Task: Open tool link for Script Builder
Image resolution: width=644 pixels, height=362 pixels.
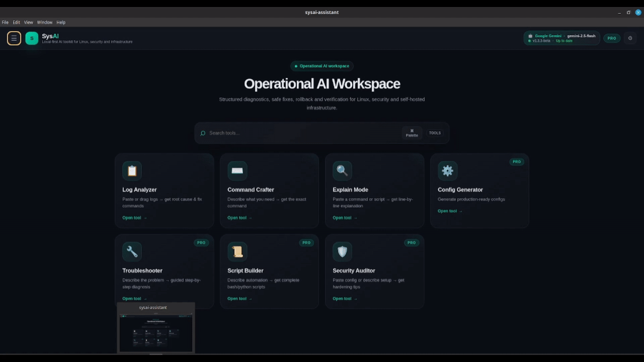Action: [x=239, y=299]
